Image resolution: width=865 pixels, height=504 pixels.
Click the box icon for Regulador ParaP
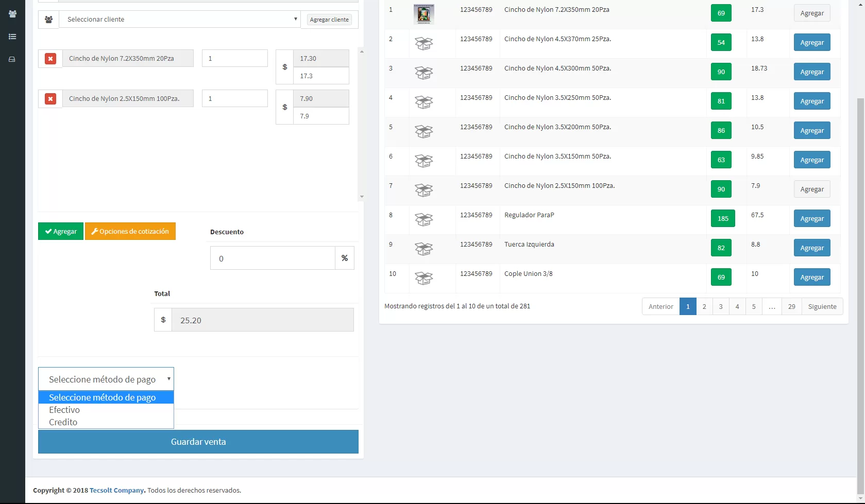click(x=423, y=220)
